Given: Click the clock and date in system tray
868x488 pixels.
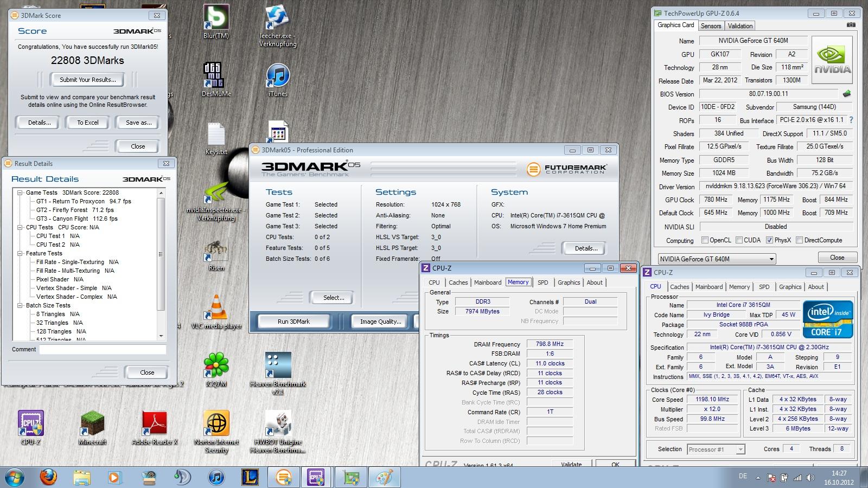Looking at the screenshot, I should pos(838,478).
